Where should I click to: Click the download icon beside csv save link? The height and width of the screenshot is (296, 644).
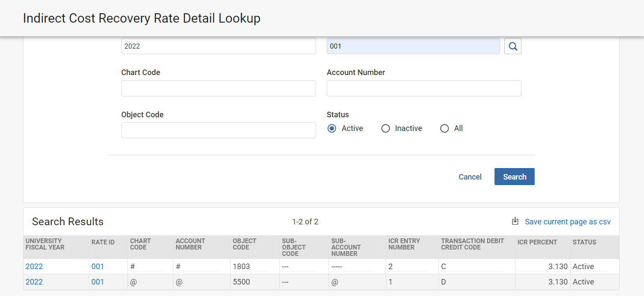click(514, 221)
